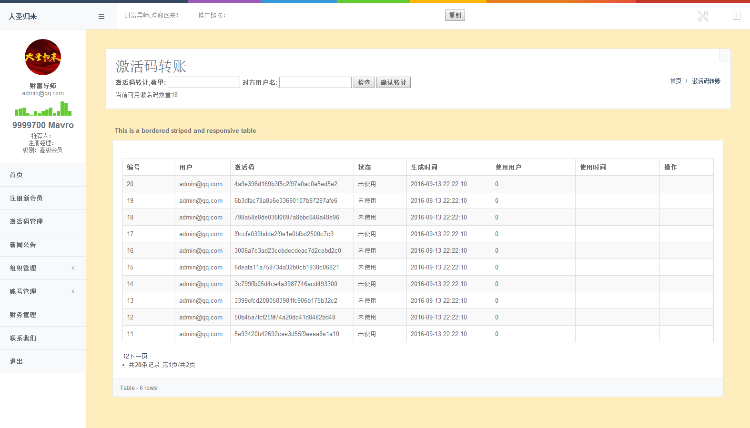The image size is (750, 428).
Task: Click the 复制 button in top bar
Action: point(455,16)
